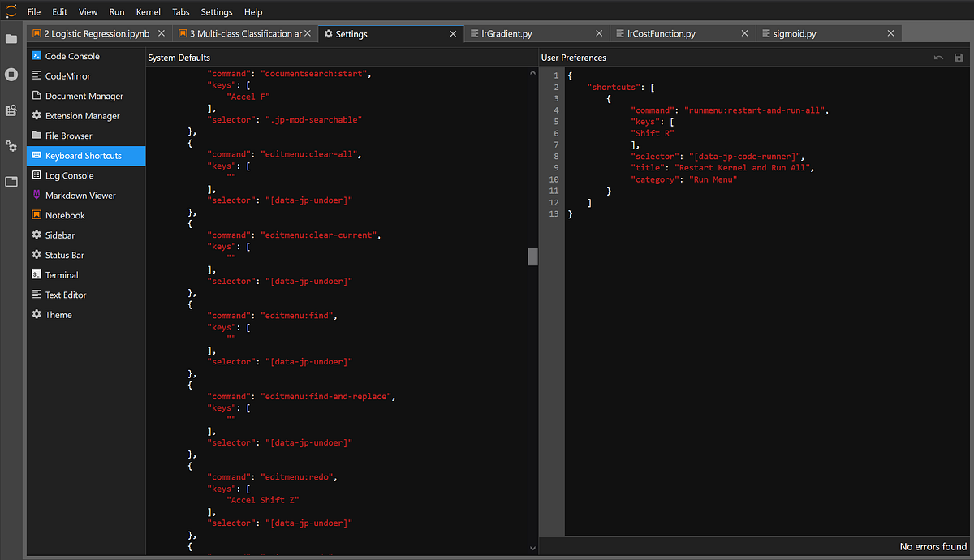This screenshot has height=560, width=974.
Task: Open the Edit menu
Action: (x=59, y=12)
